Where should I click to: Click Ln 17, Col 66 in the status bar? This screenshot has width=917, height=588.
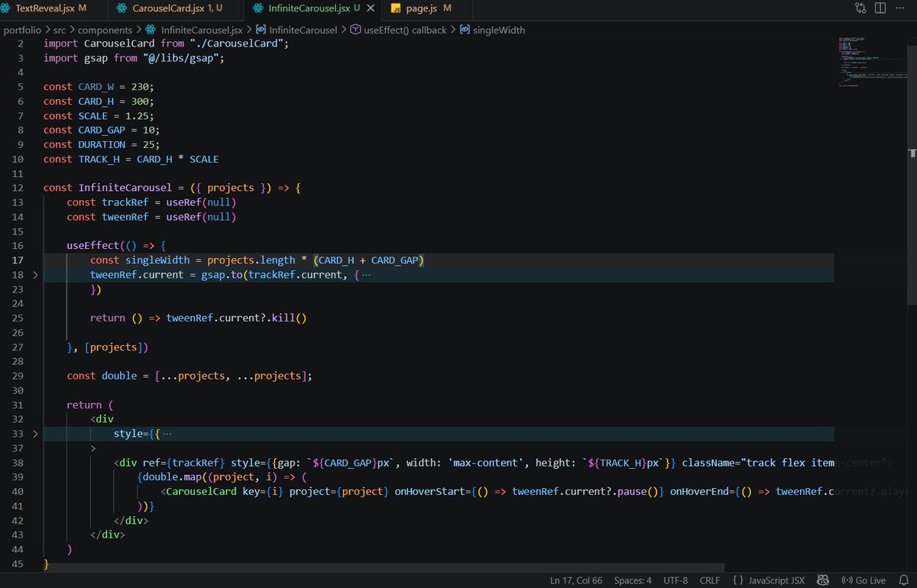576,580
